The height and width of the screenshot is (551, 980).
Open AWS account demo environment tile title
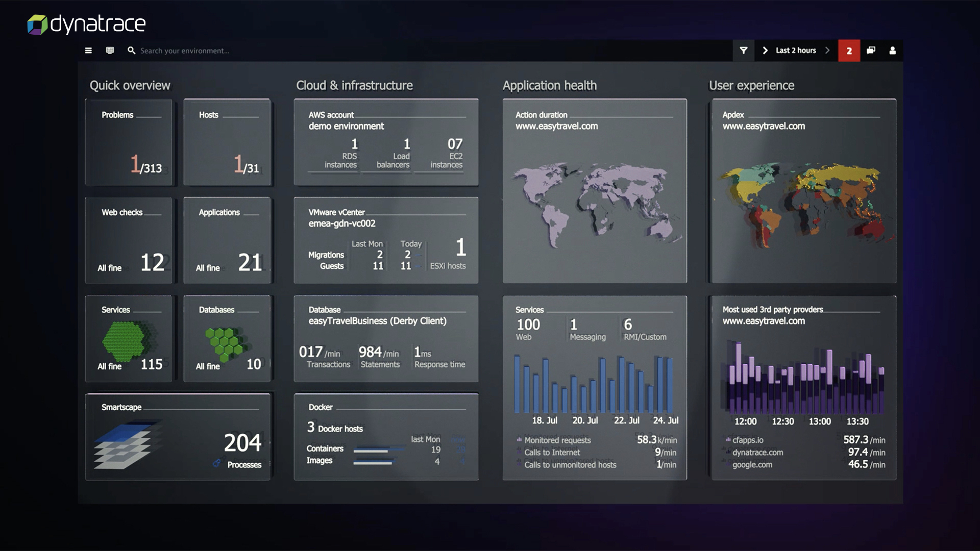click(x=346, y=120)
